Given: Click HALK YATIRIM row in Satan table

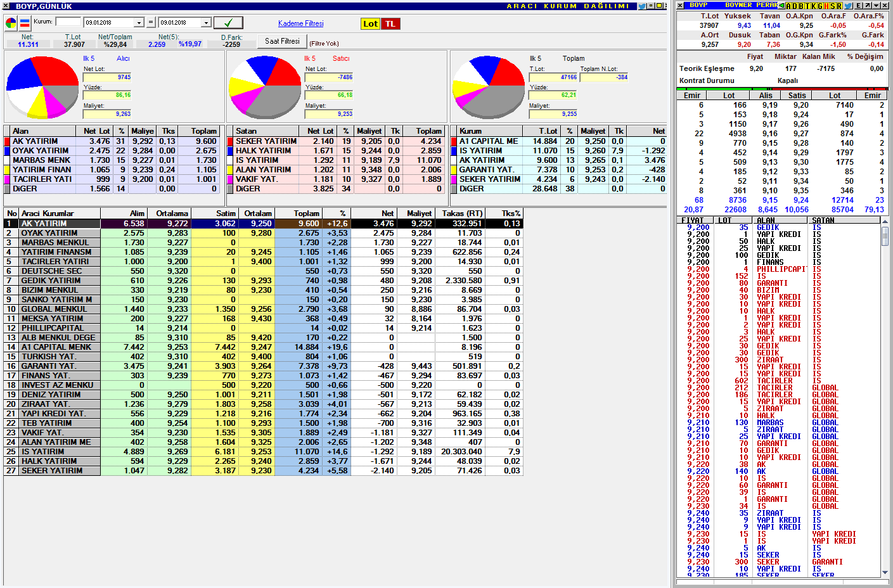Looking at the screenshot, I should point(335,151).
